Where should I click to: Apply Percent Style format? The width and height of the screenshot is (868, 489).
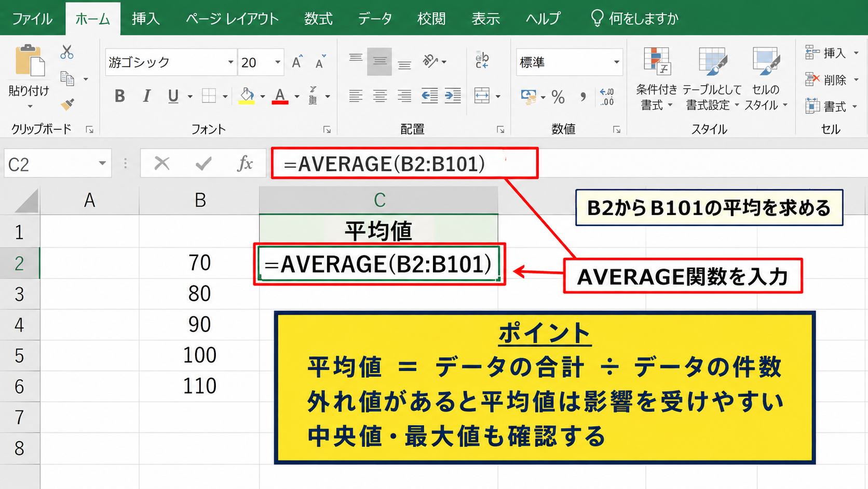(558, 97)
